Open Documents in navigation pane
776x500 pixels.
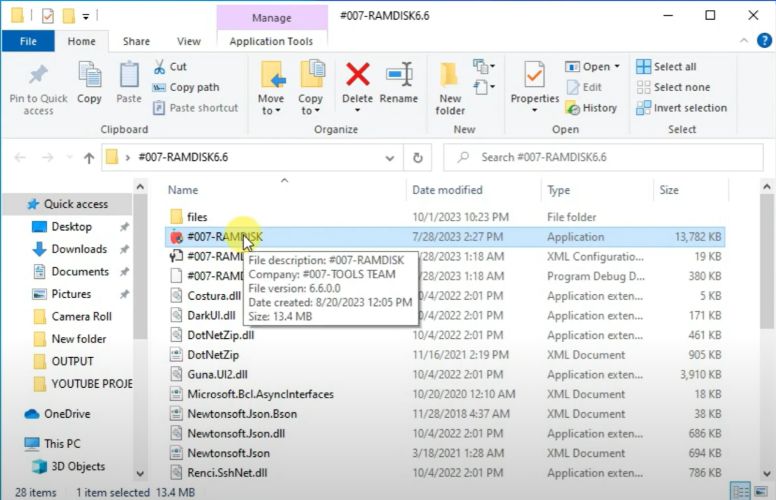pos(80,271)
